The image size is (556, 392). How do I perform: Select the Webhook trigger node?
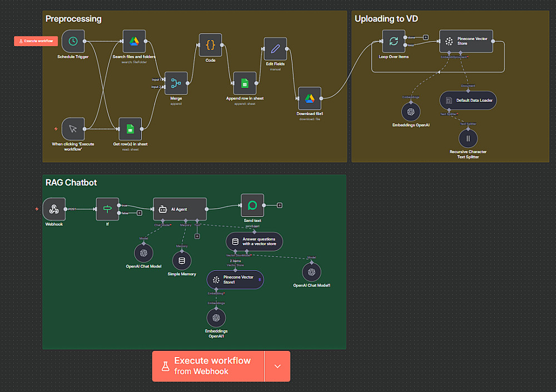[x=54, y=209]
